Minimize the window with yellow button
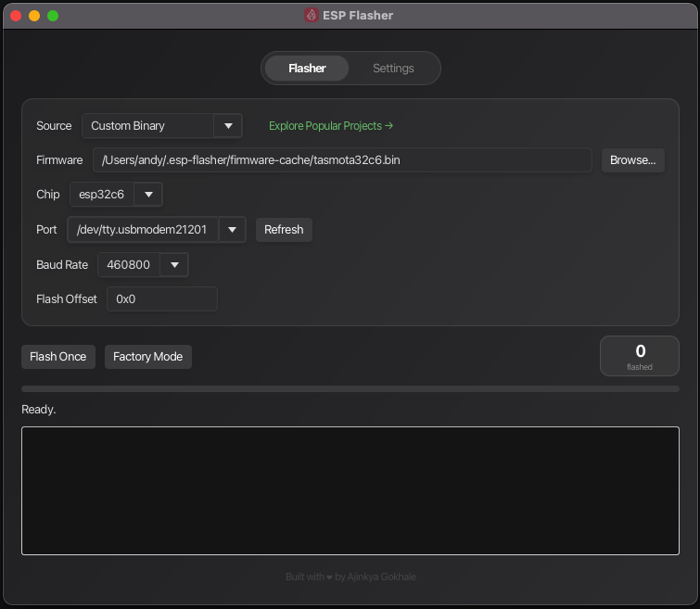Screen dimensions: 700x609 [x=34, y=16]
